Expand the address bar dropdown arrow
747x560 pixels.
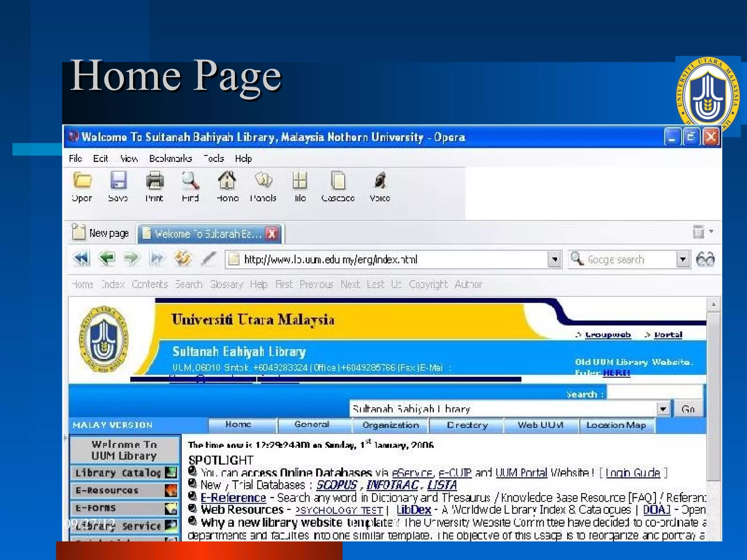coord(554,260)
